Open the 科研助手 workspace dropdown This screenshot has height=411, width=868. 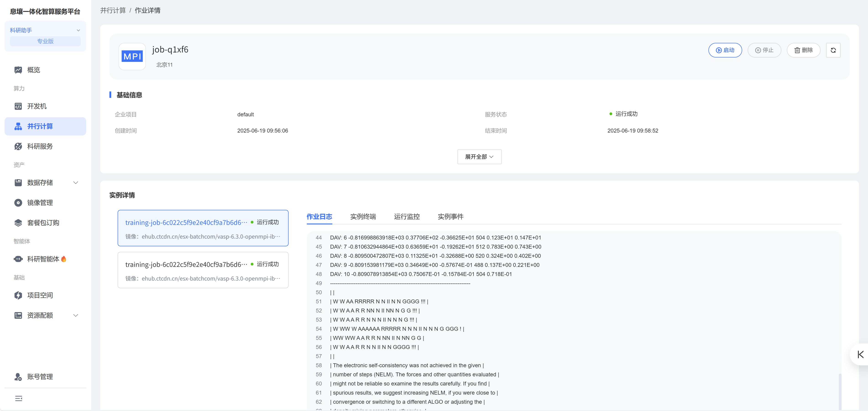coord(45,30)
